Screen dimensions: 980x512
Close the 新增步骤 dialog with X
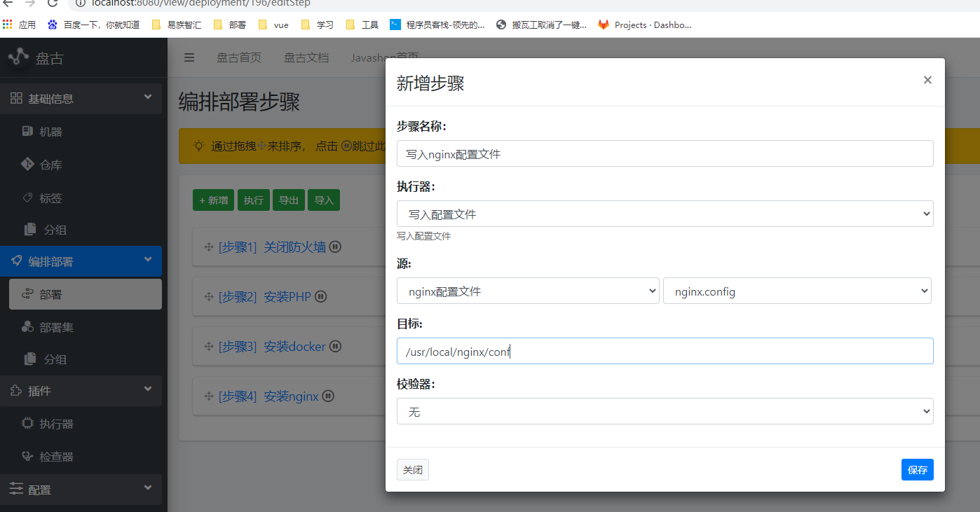[x=927, y=80]
